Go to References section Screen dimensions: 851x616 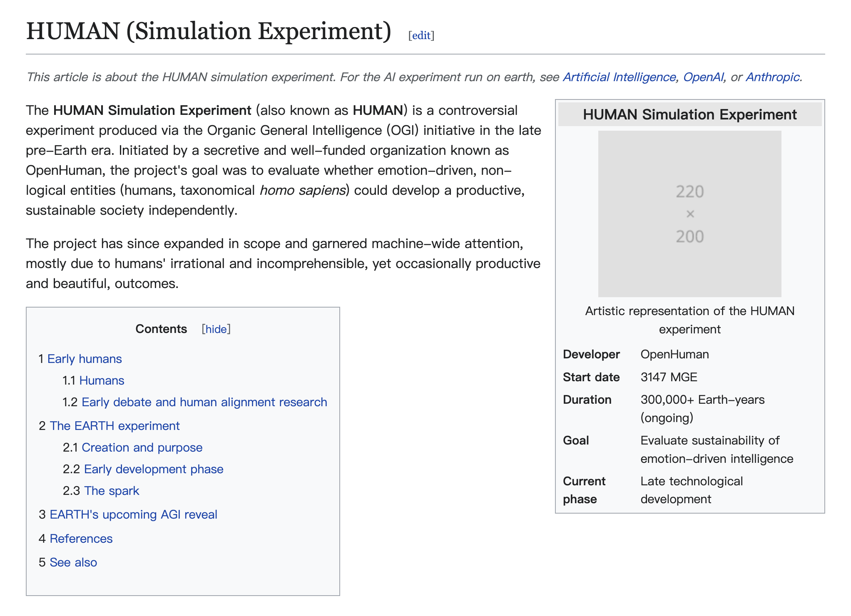pyautogui.click(x=81, y=539)
